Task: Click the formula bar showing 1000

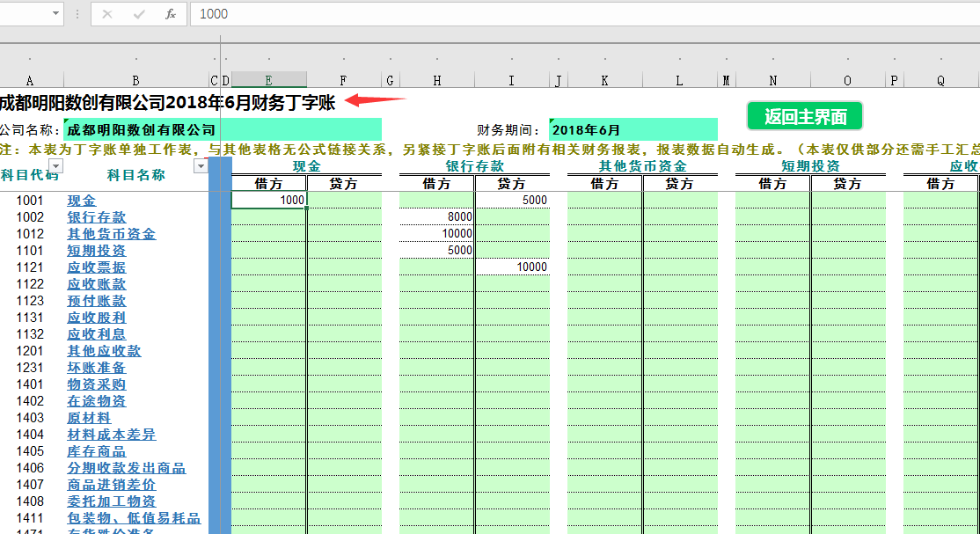Action: coord(584,14)
